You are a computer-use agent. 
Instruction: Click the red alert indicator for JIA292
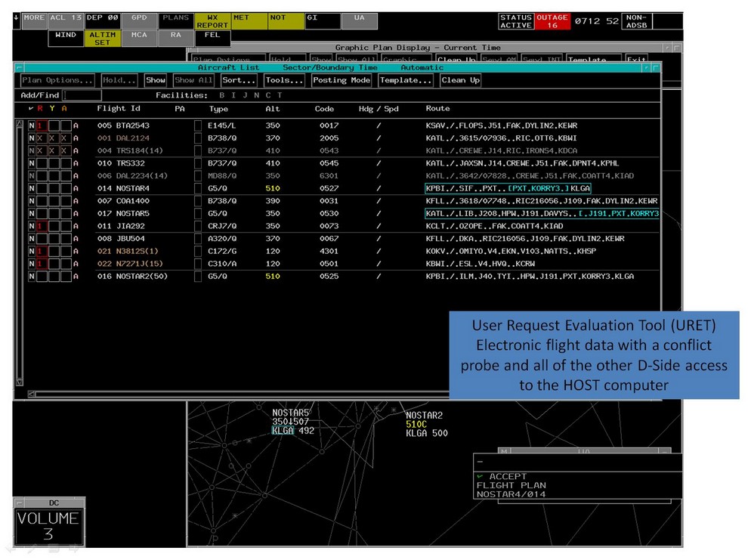click(x=41, y=226)
